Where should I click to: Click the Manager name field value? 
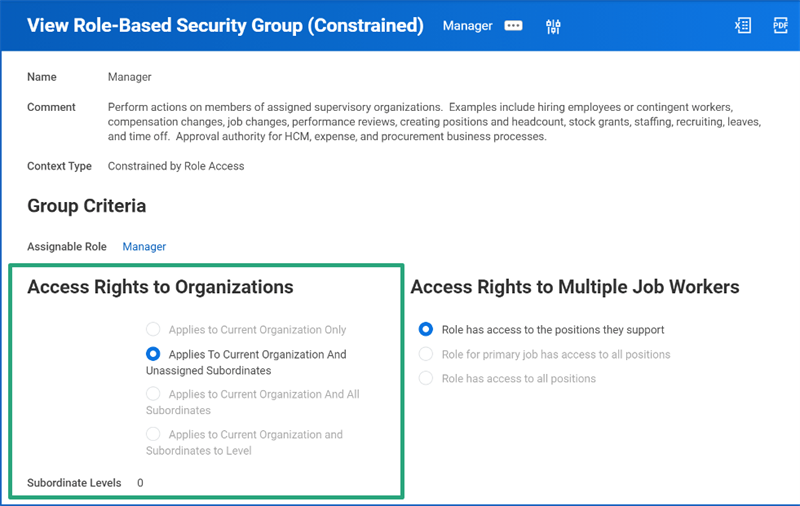(x=130, y=77)
